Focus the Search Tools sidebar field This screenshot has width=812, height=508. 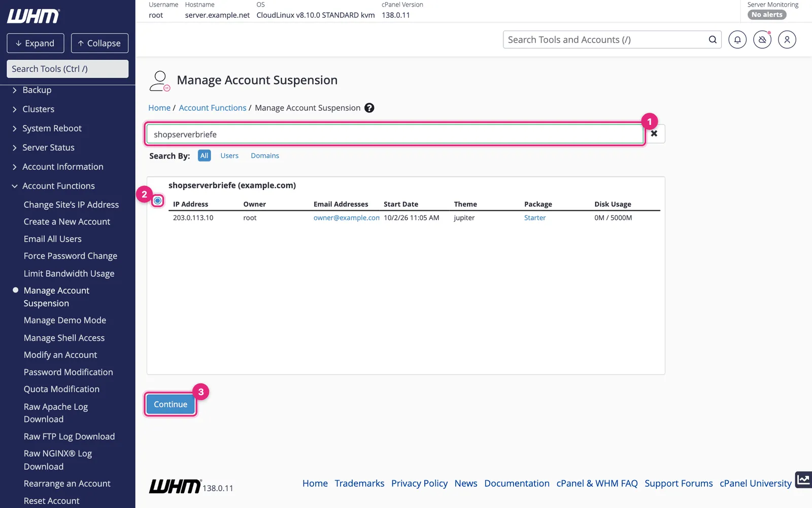coord(67,69)
